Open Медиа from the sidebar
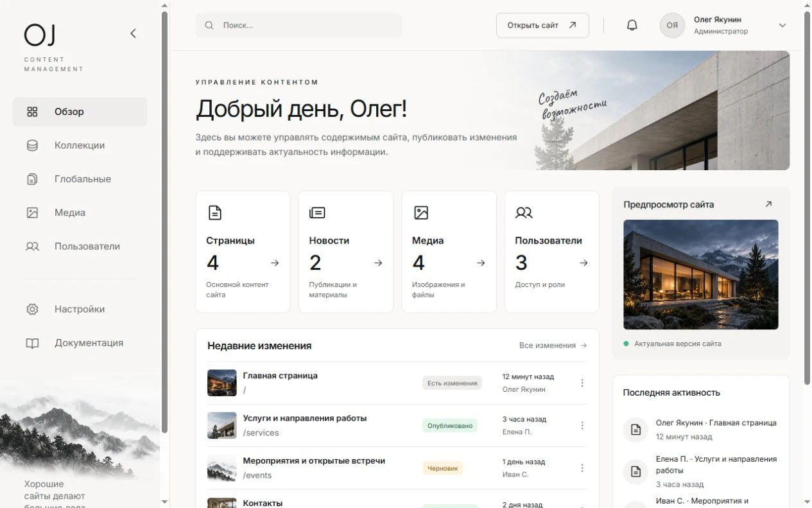 click(x=80, y=213)
